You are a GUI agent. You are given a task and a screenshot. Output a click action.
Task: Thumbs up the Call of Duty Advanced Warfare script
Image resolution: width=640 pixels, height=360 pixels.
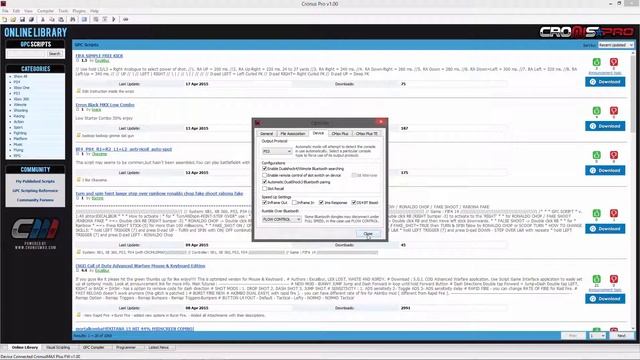click(597, 279)
